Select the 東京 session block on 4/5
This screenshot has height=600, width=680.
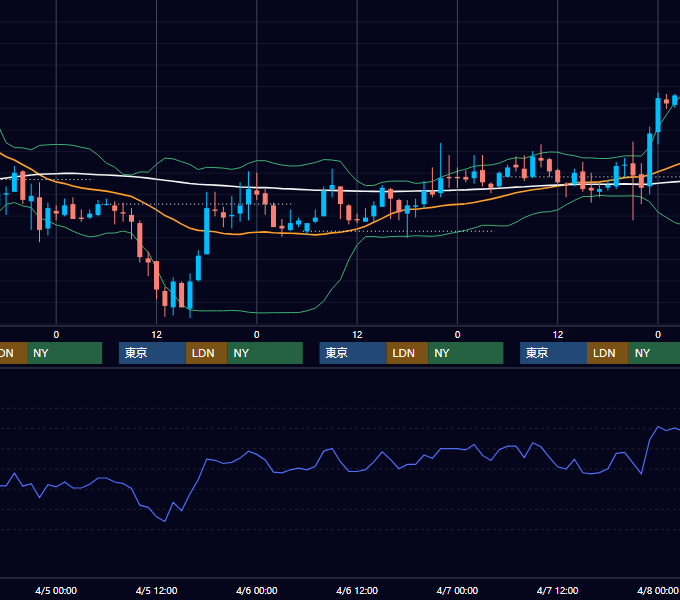pyautogui.click(x=153, y=353)
